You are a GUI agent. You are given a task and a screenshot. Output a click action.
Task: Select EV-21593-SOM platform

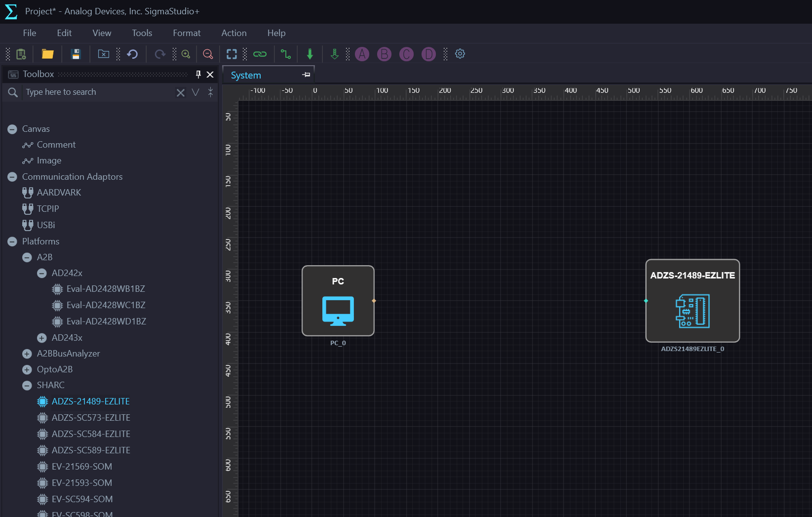click(x=82, y=483)
